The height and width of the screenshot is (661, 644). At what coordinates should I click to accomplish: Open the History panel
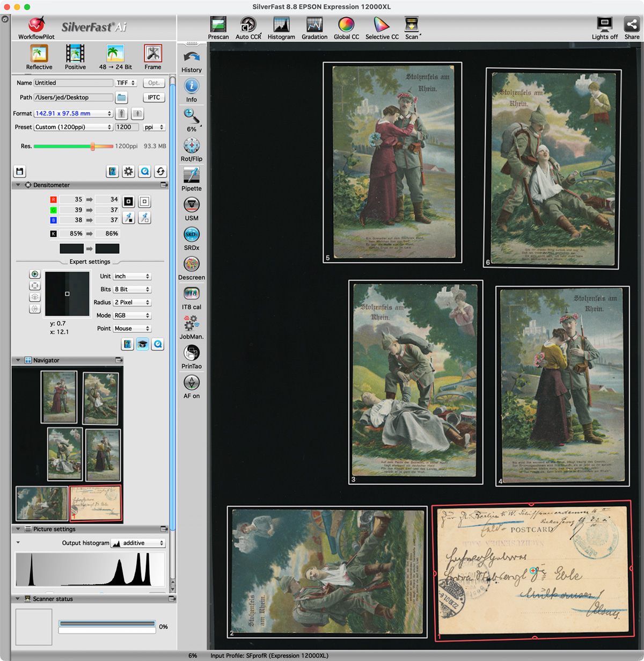(192, 61)
